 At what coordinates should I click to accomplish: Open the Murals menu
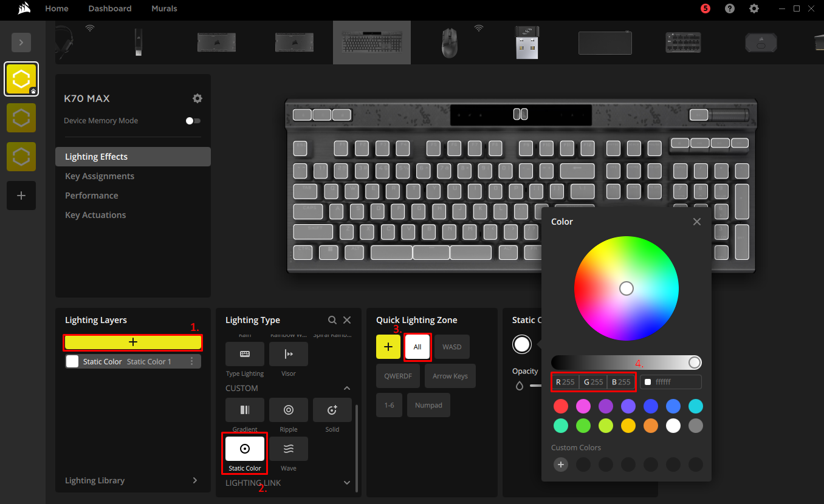tap(164, 9)
